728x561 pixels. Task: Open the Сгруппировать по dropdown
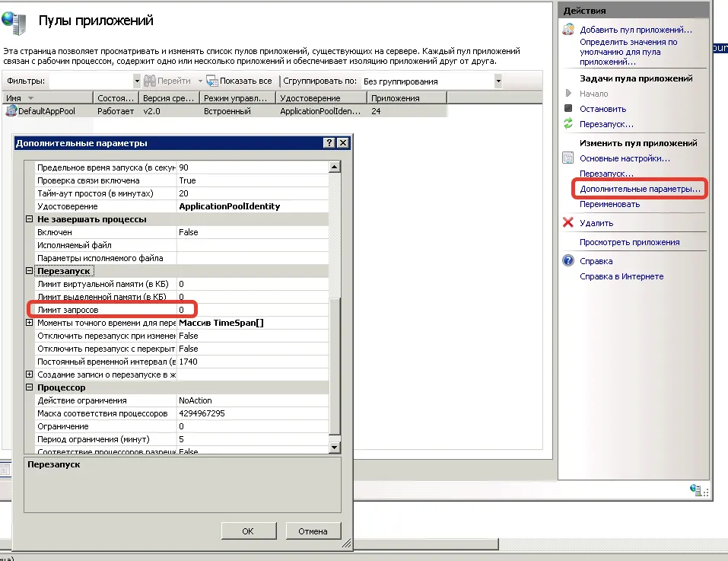(498, 81)
